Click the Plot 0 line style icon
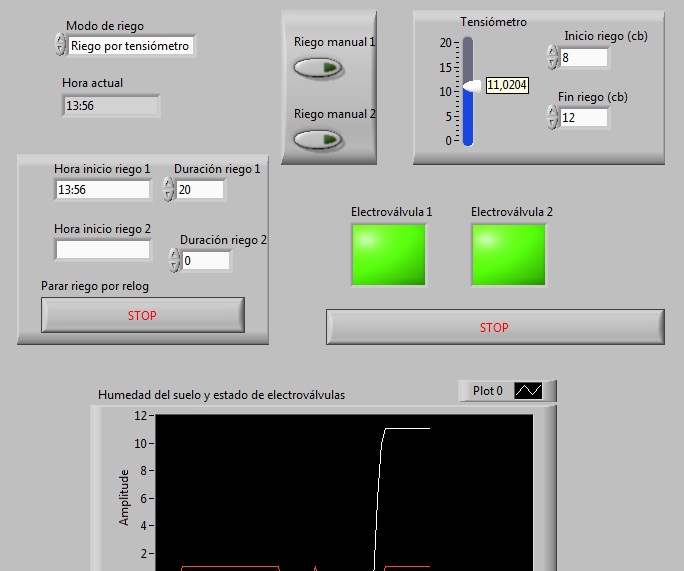Image resolution: width=684 pixels, height=571 pixels. [528, 391]
